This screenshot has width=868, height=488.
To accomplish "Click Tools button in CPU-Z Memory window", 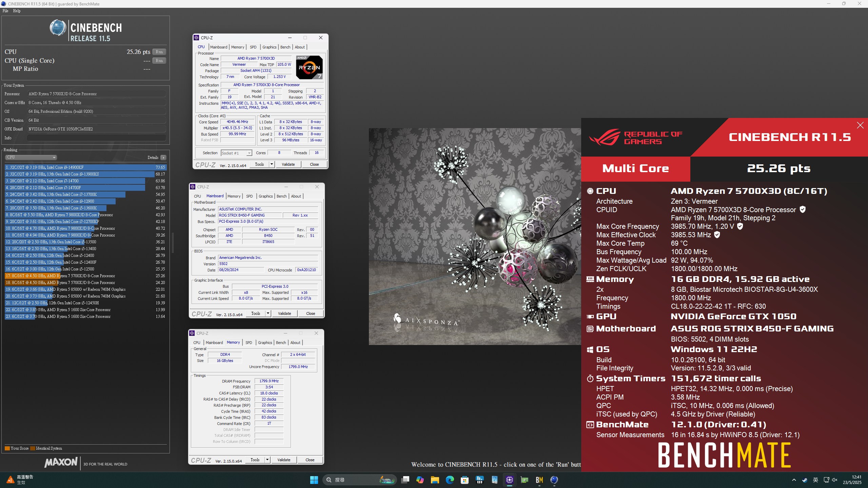I will tap(255, 460).
